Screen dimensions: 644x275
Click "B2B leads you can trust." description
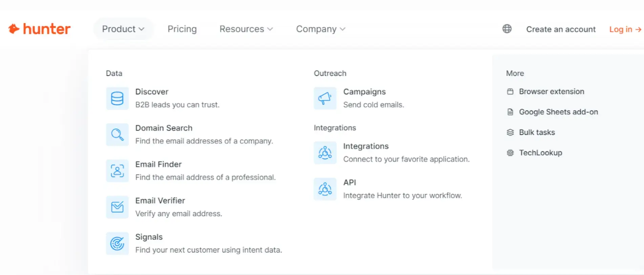tap(177, 105)
